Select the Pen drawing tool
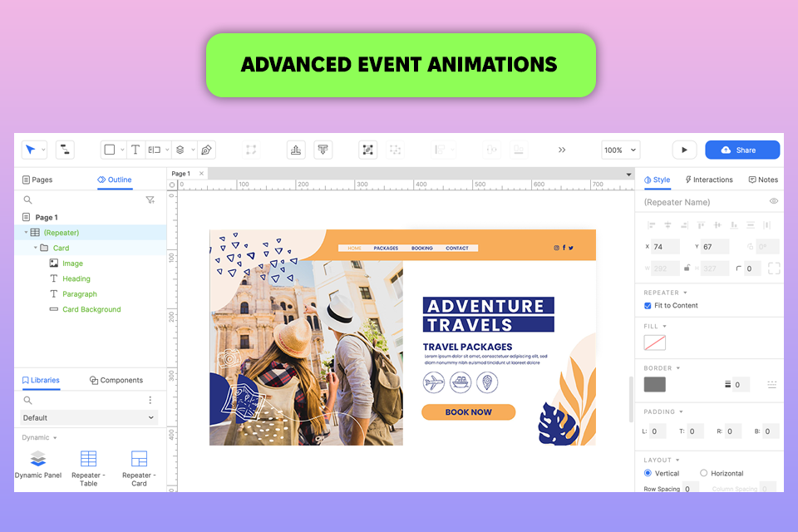The width and height of the screenshot is (798, 532). click(206, 150)
